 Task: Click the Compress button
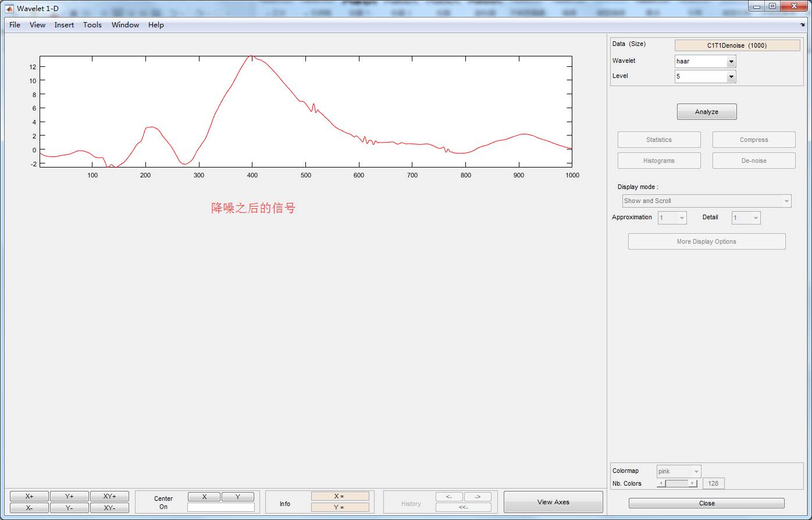(x=754, y=140)
